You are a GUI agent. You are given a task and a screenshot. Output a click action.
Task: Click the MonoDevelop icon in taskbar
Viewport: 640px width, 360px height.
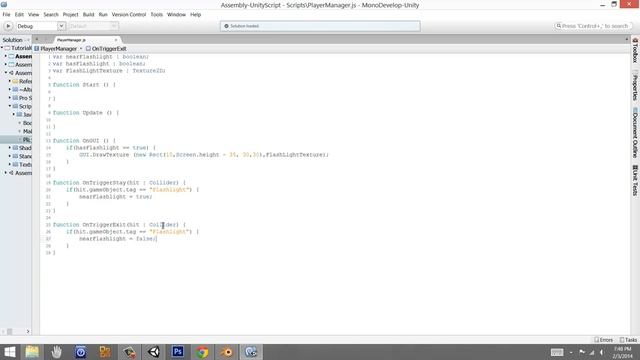[x=251, y=352]
